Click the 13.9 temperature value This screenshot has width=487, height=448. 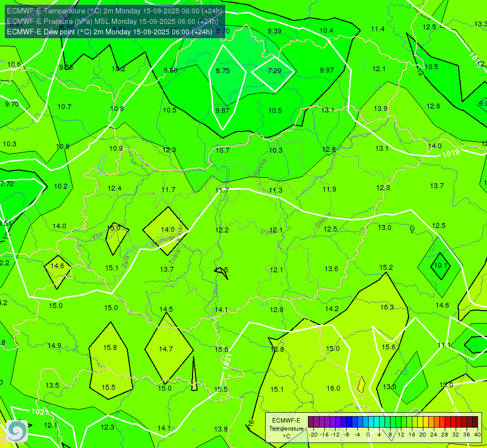pos(381,109)
